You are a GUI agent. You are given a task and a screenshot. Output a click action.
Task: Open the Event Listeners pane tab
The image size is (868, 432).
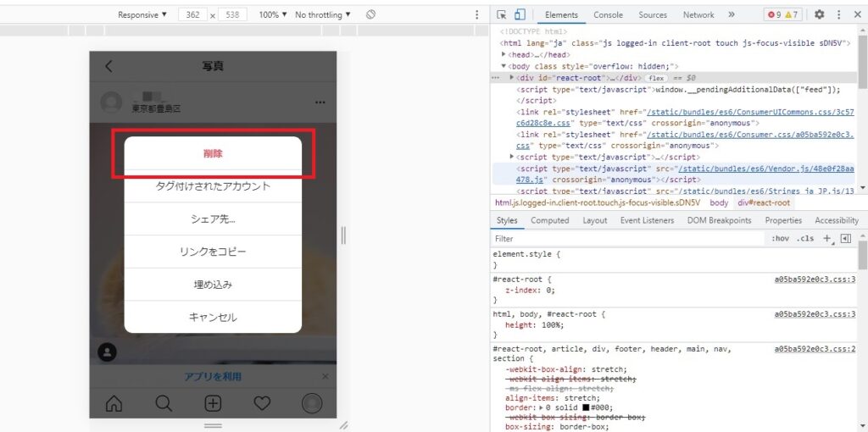pos(647,220)
